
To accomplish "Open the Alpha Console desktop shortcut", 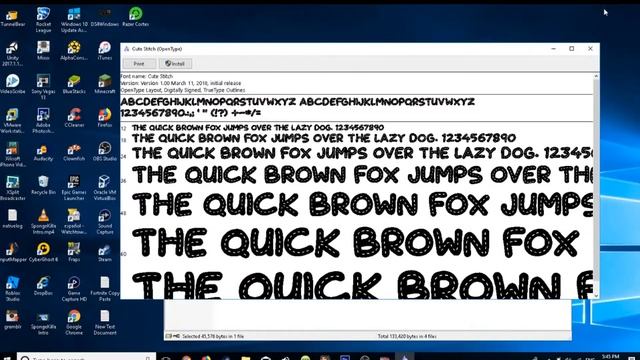I will [x=74, y=51].
